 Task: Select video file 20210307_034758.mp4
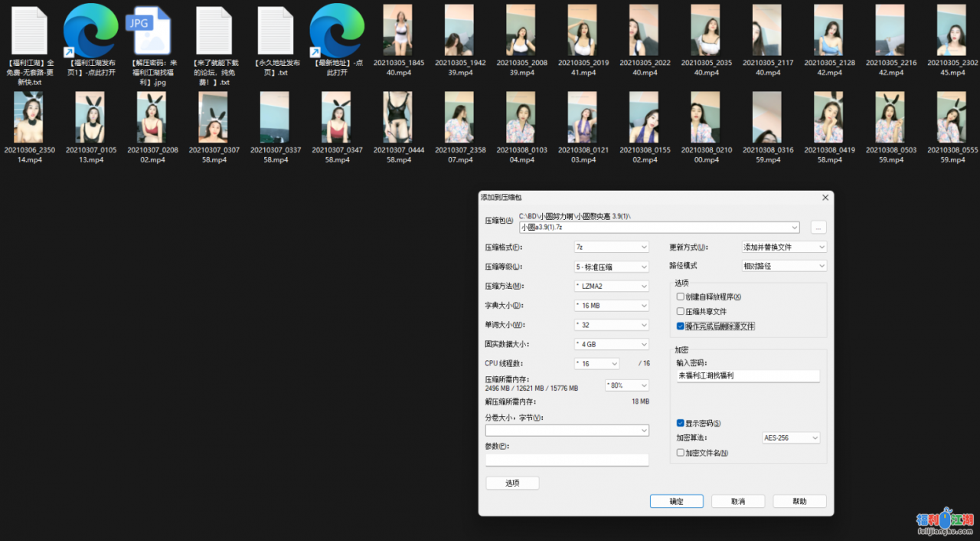(336, 117)
